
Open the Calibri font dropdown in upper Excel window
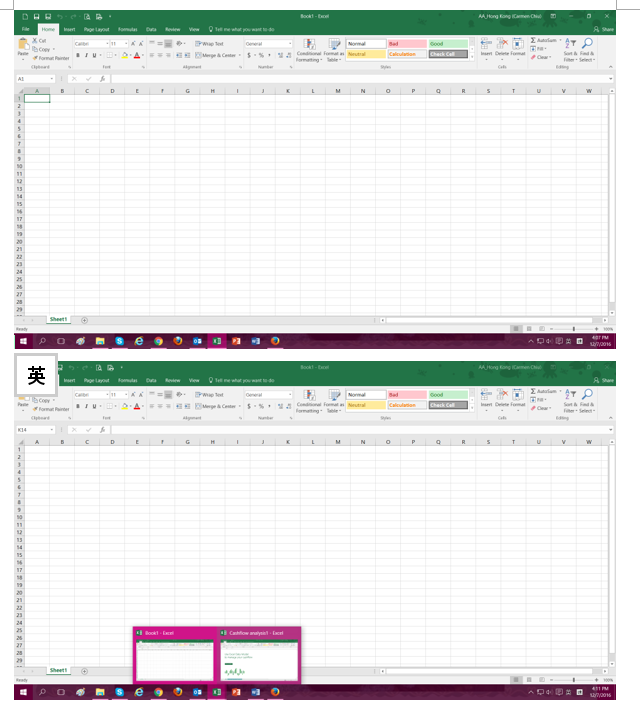(x=107, y=44)
